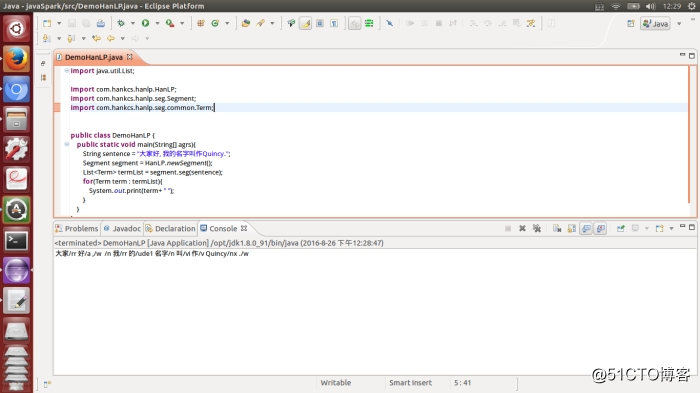Click the green Toggle Word Wrap icon

(369, 23)
